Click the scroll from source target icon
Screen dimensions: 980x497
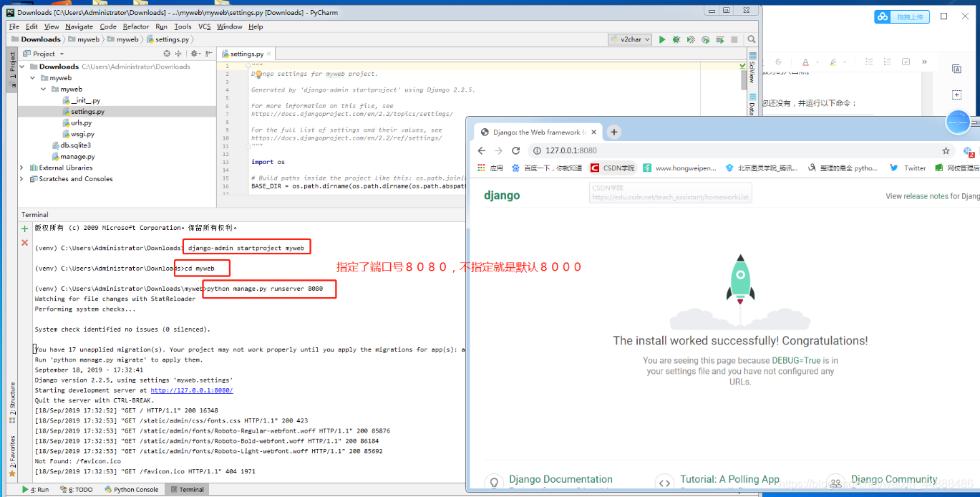tap(168, 54)
